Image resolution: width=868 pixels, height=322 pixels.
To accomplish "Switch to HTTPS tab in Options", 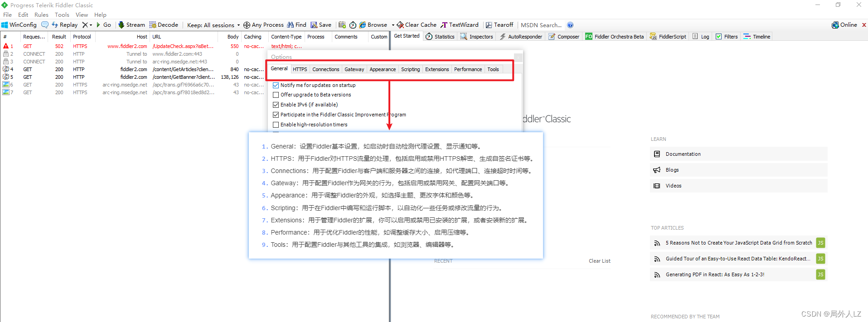I will [x=300, y=69].
